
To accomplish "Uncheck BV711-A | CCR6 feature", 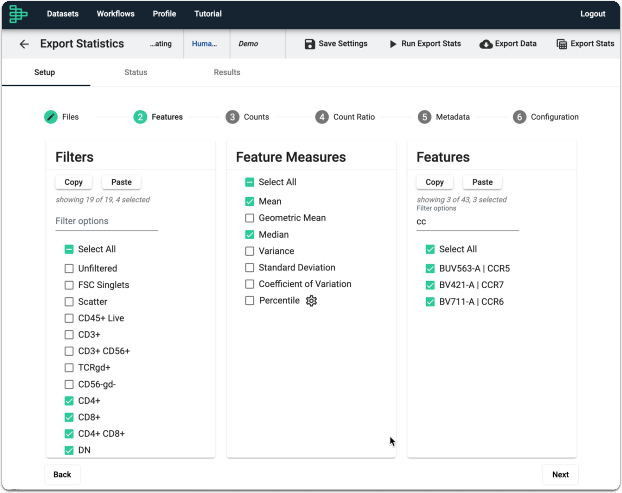I will 430,302.
